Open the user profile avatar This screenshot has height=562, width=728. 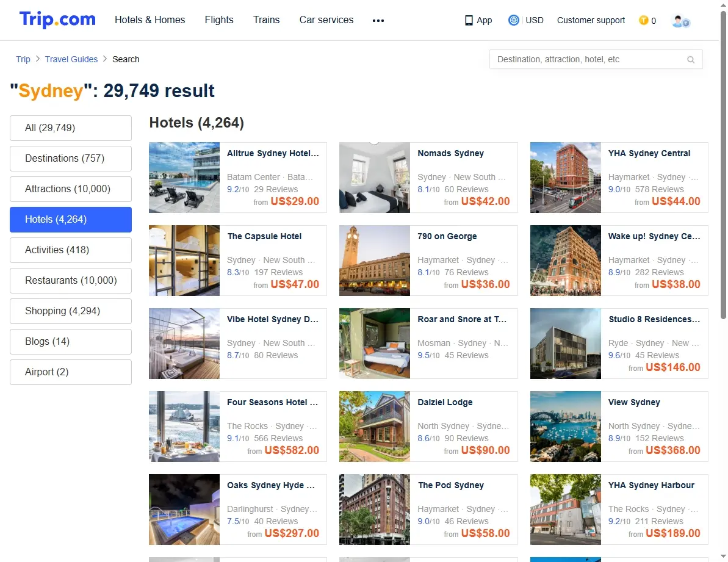click(x=680, y=21)
